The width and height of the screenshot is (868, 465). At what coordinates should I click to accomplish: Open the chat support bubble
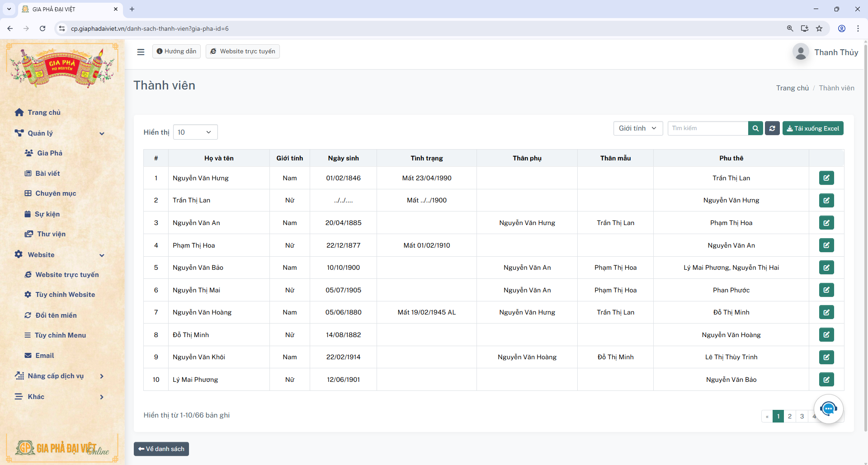pyautogui.click(x=828, y=409)
